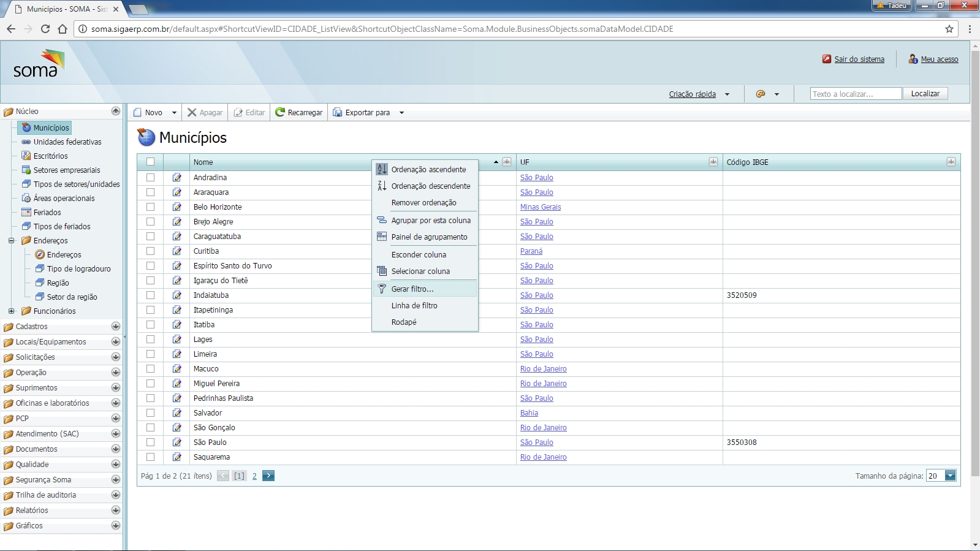Click the Recarregar refresh icon

pyautogui.click(x=280, y=112)
